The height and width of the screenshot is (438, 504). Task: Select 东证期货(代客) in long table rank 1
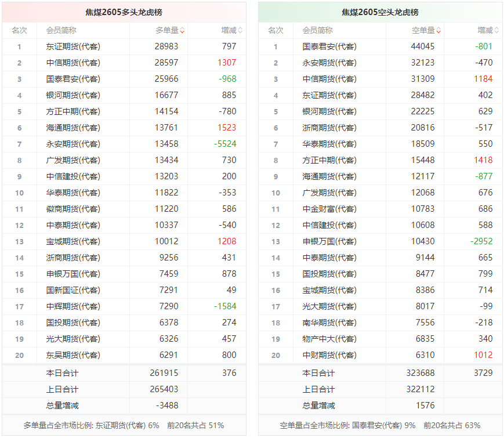(x=73, y=46)
